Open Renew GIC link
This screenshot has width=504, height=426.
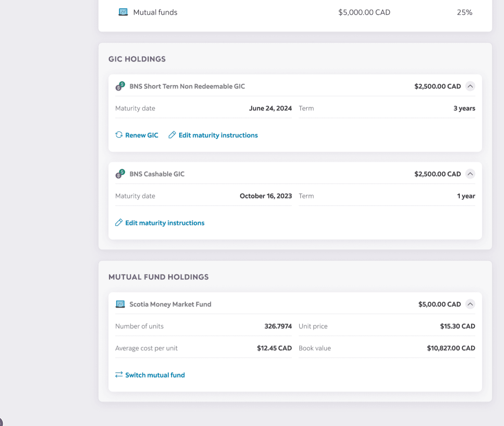click(x=142, y=135)
